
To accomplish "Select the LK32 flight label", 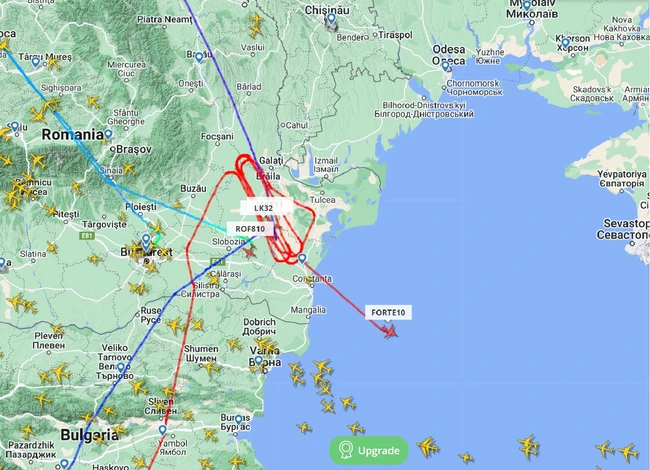I will coord(263,208).
